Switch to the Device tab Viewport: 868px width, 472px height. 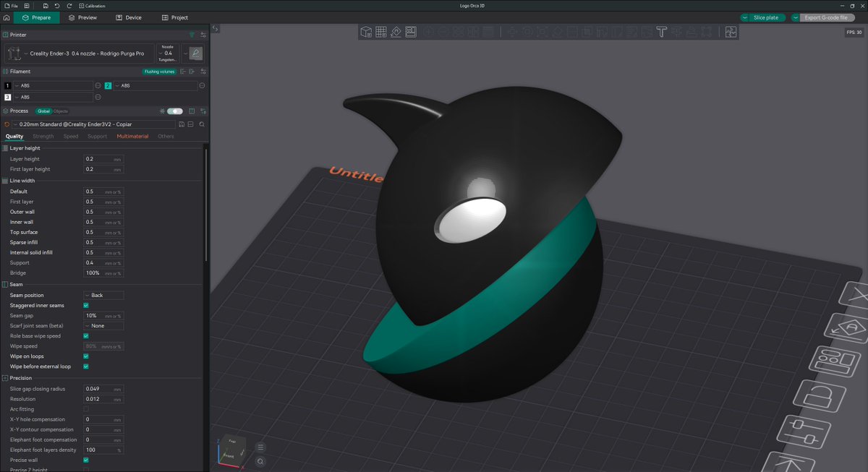pos(128,17)
